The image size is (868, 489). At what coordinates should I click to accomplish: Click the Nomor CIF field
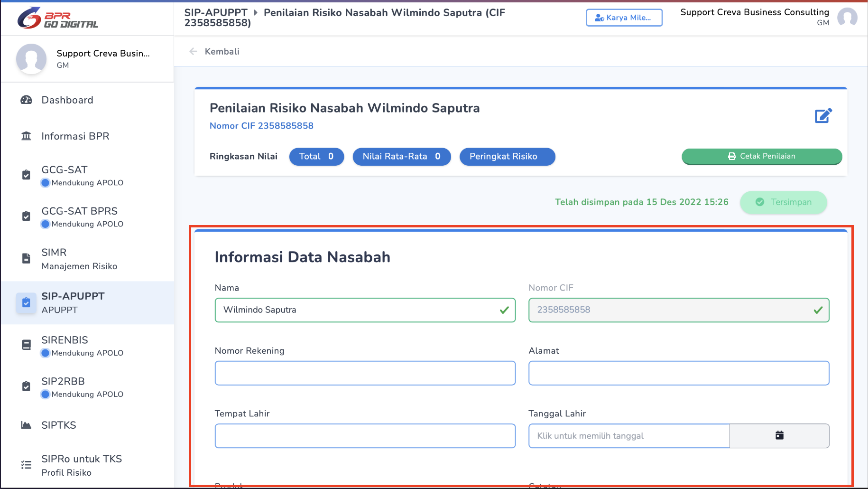(x=679, y=310)
